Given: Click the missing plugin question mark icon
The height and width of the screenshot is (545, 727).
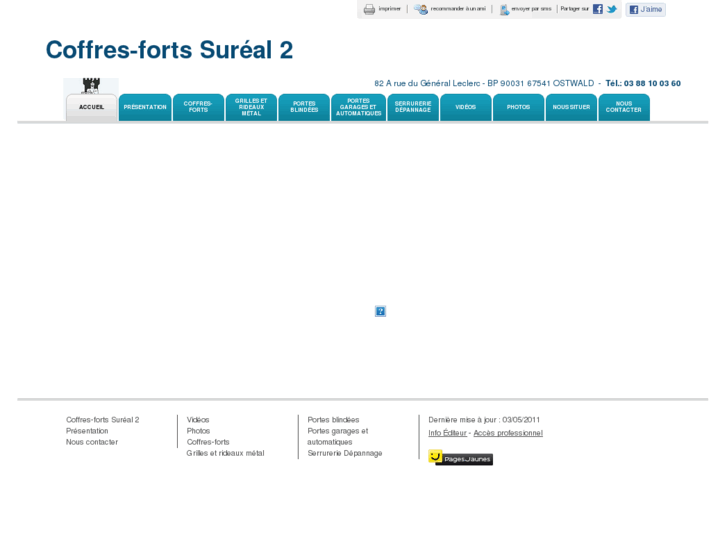Looking at the screenshot, I should (x=380, y=311).
